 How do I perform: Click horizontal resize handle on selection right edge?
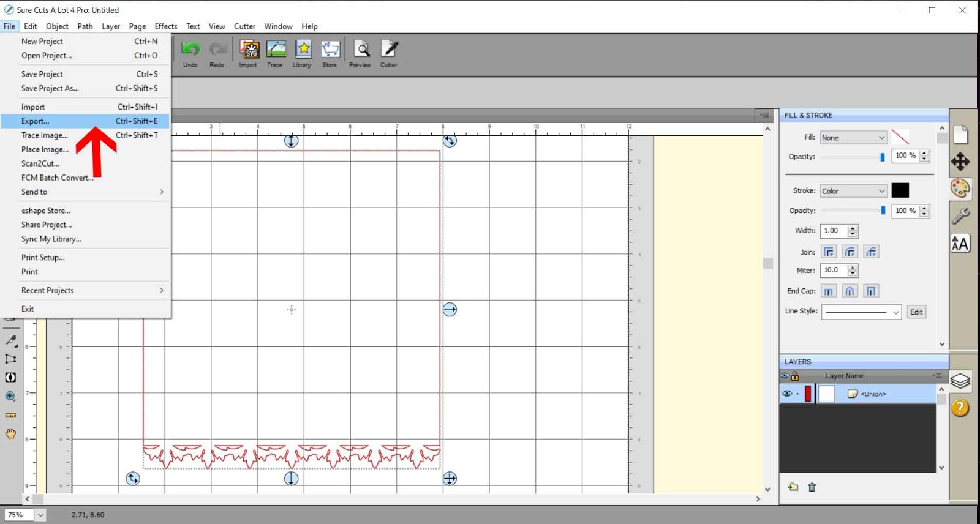coord(450,310)
